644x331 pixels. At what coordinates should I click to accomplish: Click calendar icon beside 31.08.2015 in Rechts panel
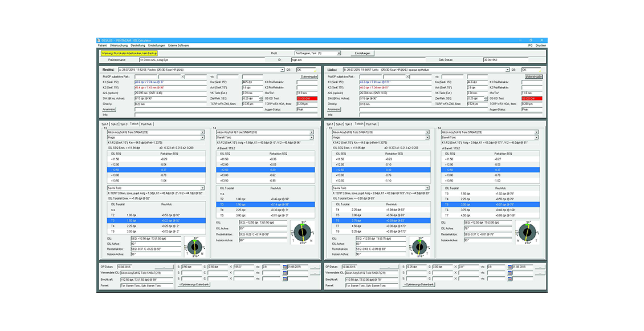click(286, 267)
